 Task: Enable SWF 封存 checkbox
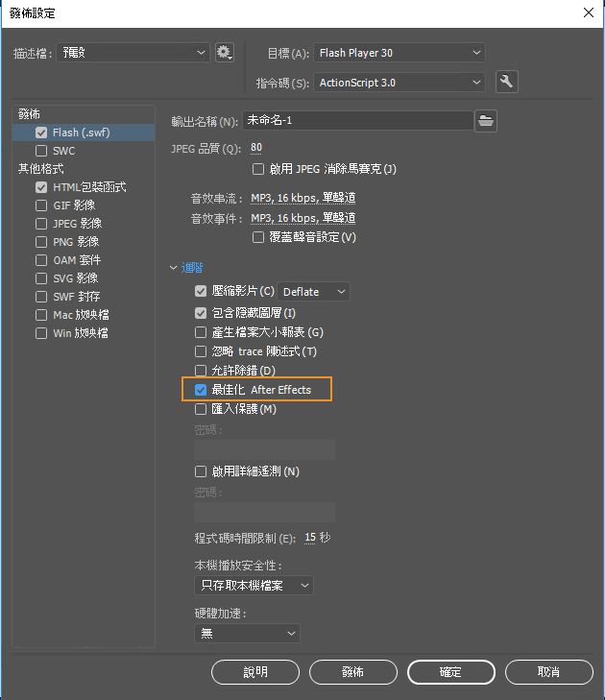coord(41,297)
